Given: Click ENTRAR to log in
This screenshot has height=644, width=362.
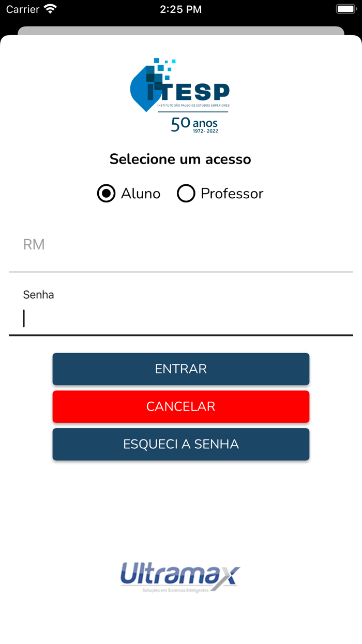Looking at the screenshot, I should pos(180,369).
